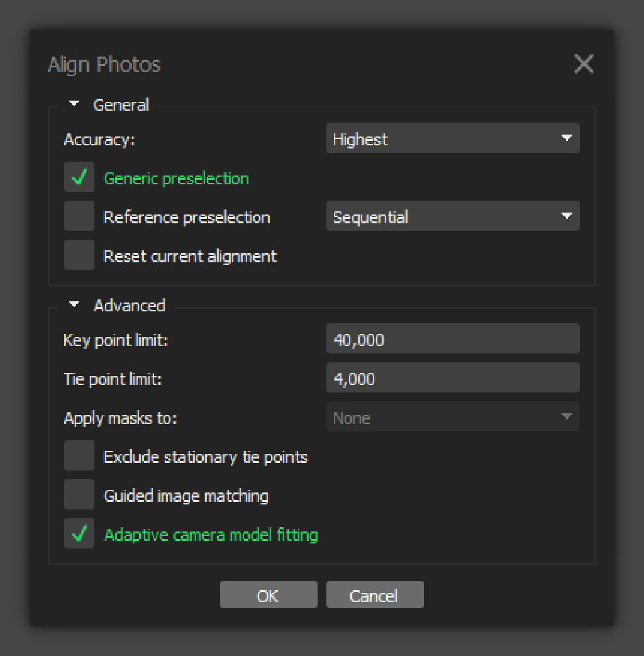
Task: Check Reset current alignment
Action: (79, 256)
